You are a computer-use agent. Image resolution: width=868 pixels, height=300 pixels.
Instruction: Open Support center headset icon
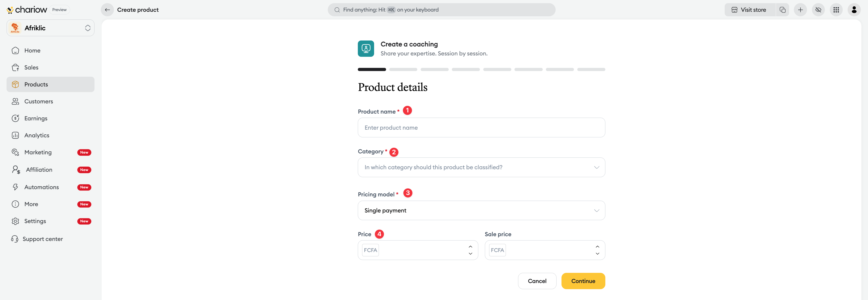14,239
